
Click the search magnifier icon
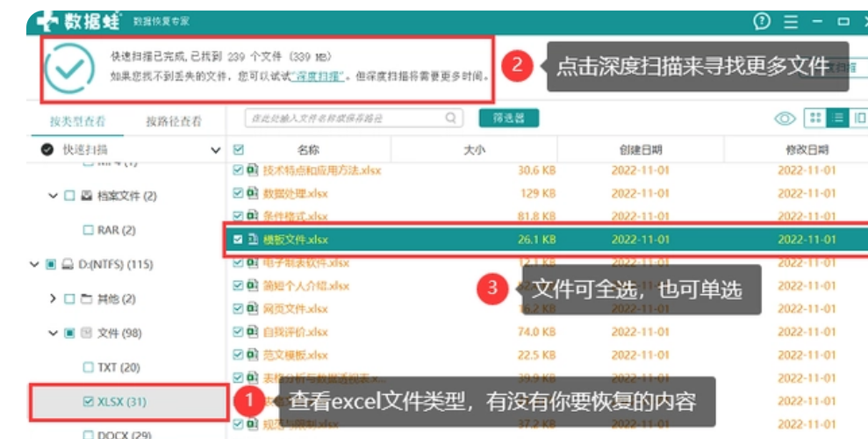[x=450, y=118]
